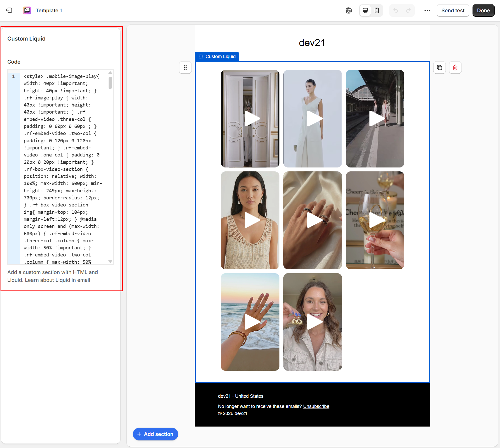
Task: Click the Send test button
Action: coord(453,10)
